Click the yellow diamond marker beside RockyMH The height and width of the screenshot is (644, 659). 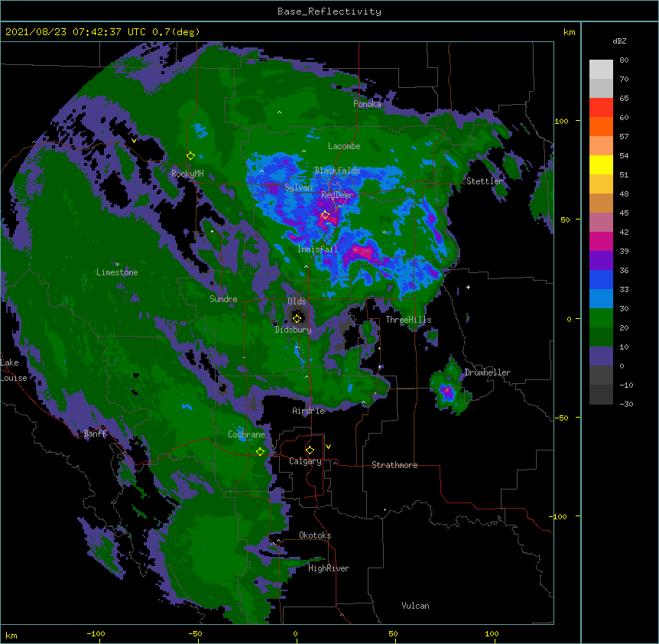(x=190, y=156)
